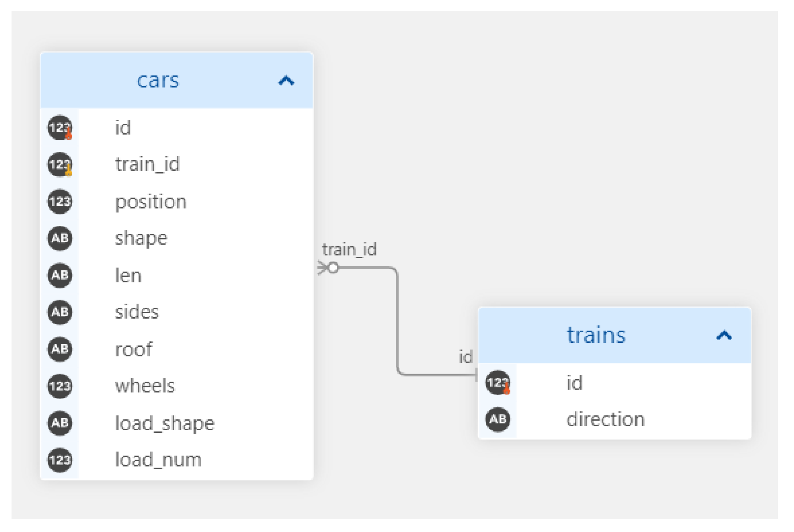Collapse the cars table chevron
This screenshot has width=794, height=532.
[x=286, y=81]
